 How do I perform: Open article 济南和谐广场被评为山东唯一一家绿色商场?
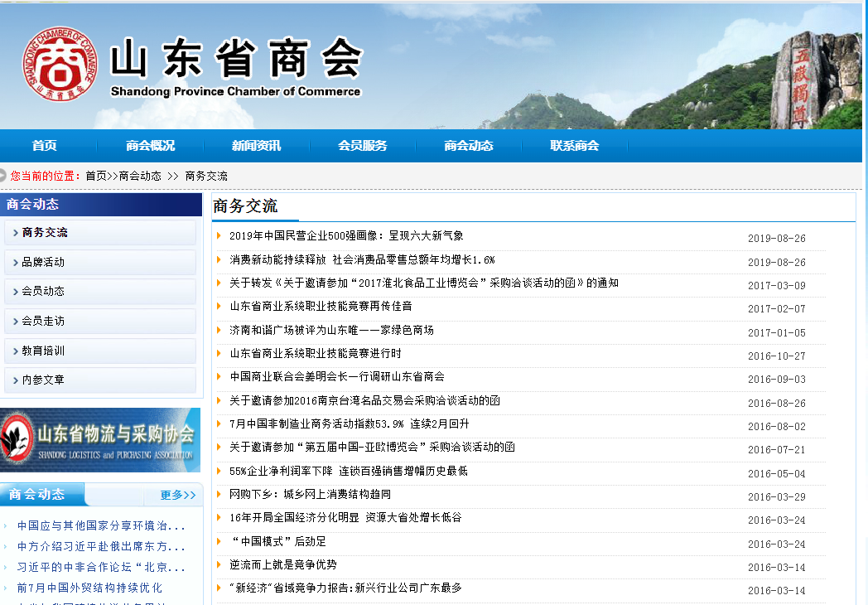pos(331,331)
